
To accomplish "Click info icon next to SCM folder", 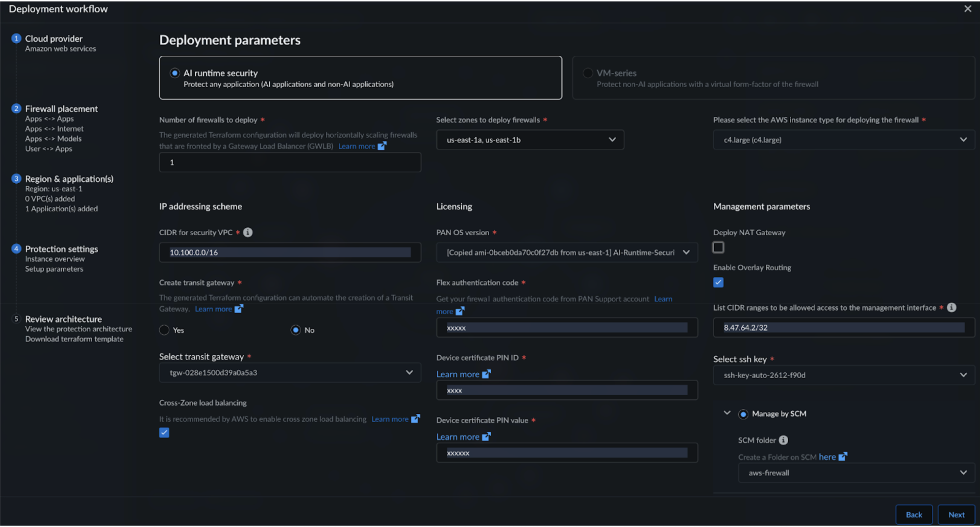I will (783, 440).
